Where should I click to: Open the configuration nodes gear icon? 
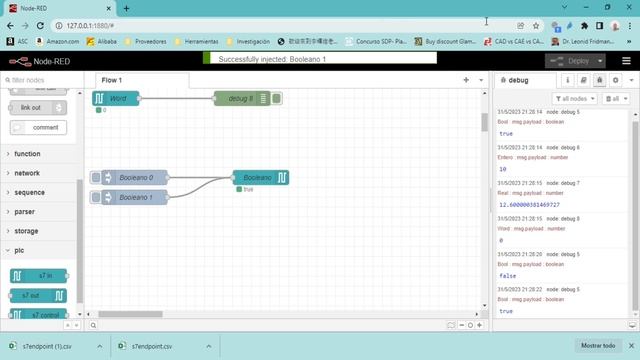616,80
